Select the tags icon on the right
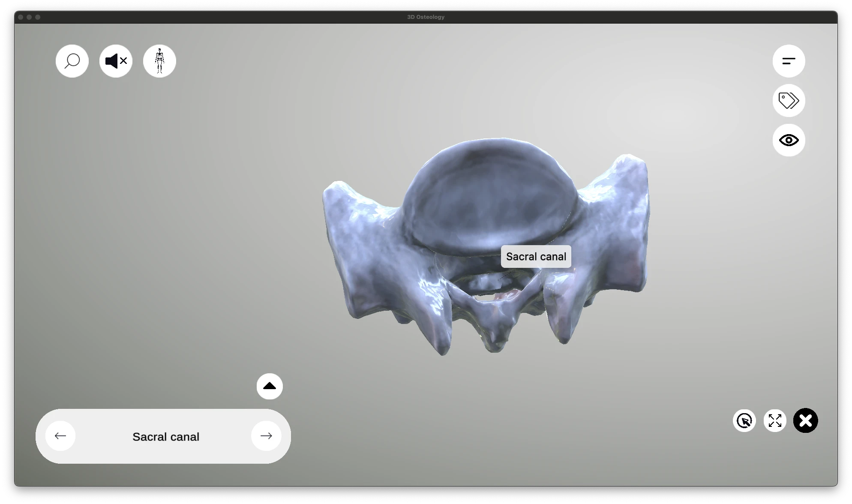Image resolution: width=852 pixels, height=504 pixels. pos(788,100)
